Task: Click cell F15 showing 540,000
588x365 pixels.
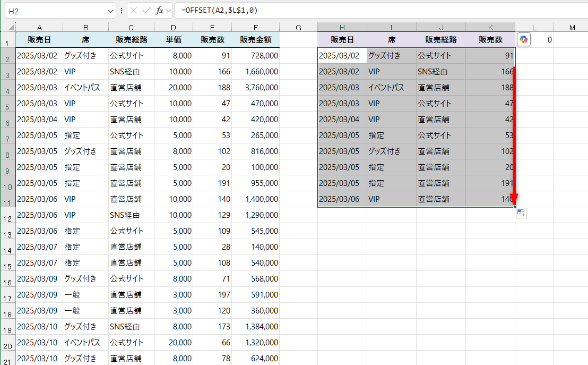Action: click(x=256, y=263)
